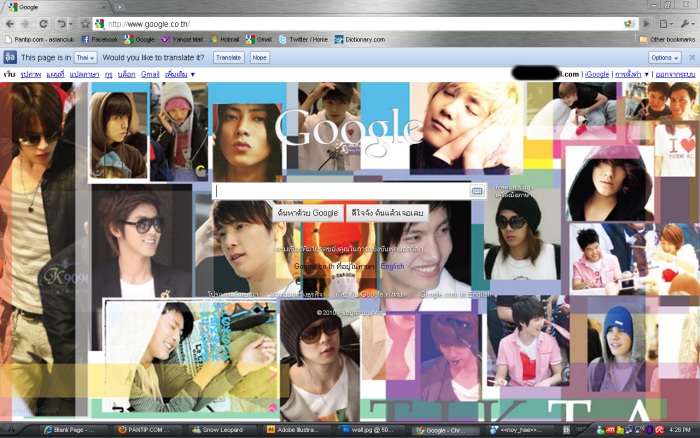Click the Translate button
700x438 pixels.
pyautogui.click(x=229, y=58)
